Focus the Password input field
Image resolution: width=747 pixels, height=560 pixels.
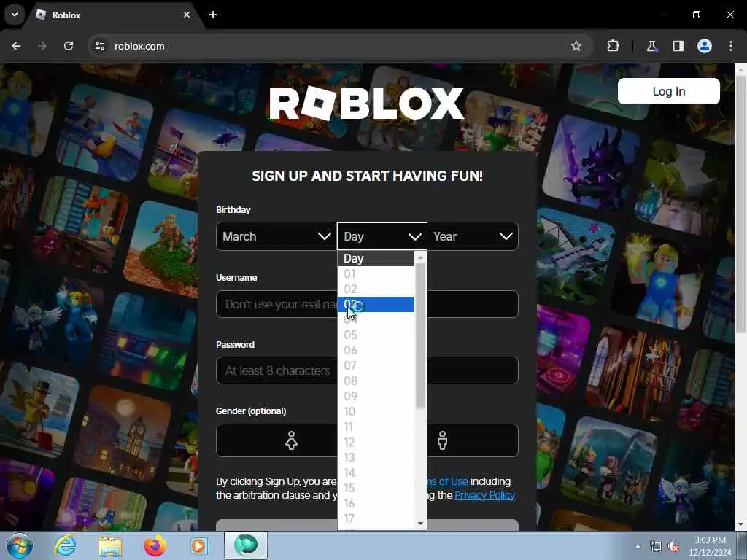[x=367, y=370]
